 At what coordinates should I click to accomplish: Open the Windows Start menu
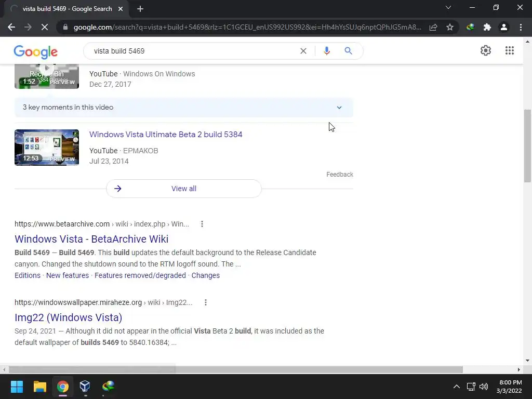[x=17, y=387]
